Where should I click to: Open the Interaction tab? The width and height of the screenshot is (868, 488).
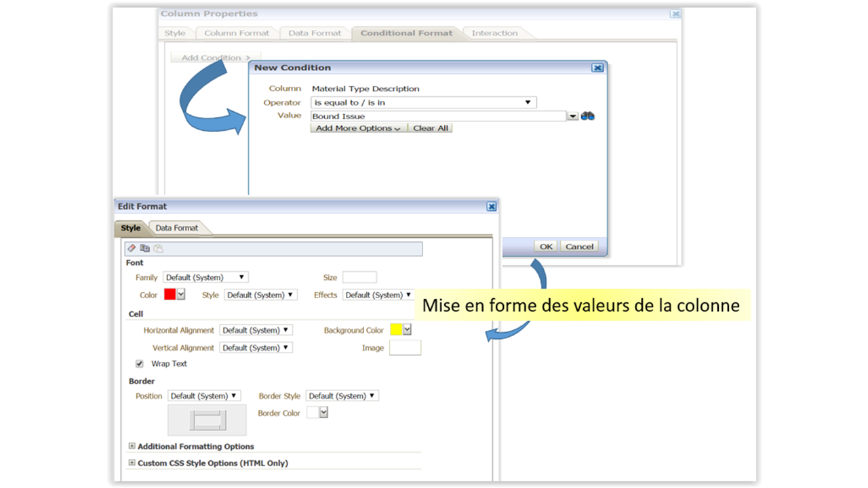pos(494,33)
